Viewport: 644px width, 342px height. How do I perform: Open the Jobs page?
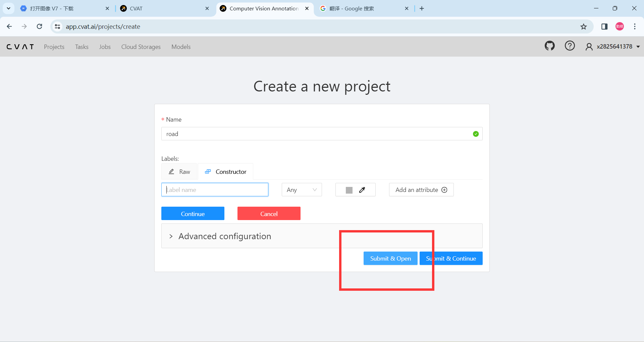(x=105, y=47)
